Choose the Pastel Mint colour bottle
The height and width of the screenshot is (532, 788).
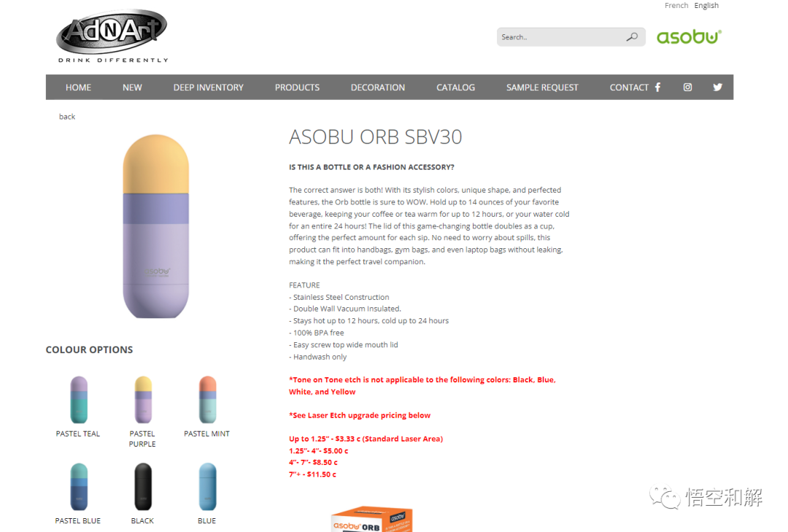[207, 400]
